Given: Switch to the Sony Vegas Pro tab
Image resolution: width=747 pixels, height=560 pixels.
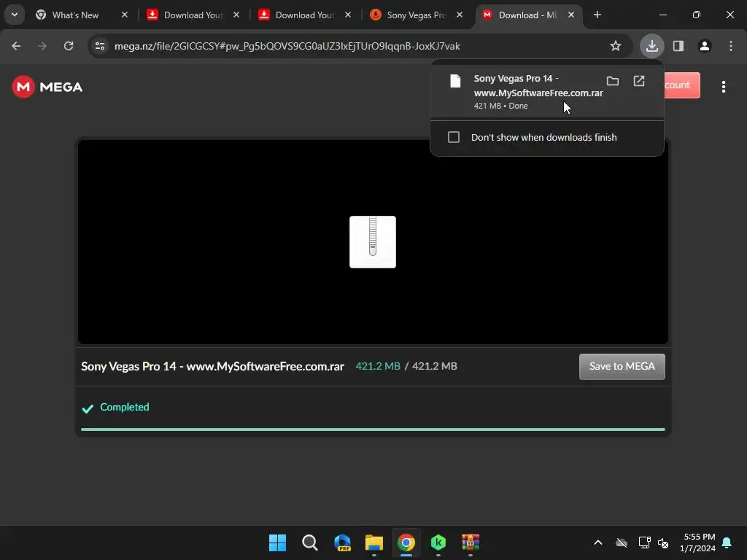Looking at the screenshot, I should [x=417, y=15].
